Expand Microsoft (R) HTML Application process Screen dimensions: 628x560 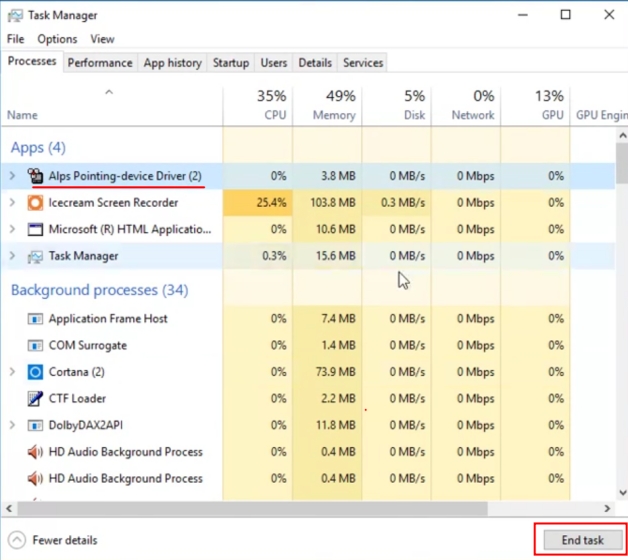(12, 230)
